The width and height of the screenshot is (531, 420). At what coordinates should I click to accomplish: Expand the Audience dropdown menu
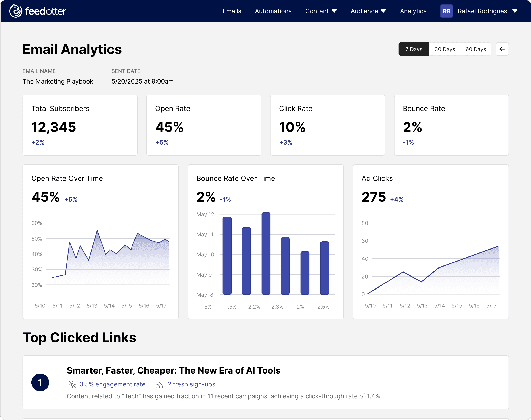(x=368, y=11)
